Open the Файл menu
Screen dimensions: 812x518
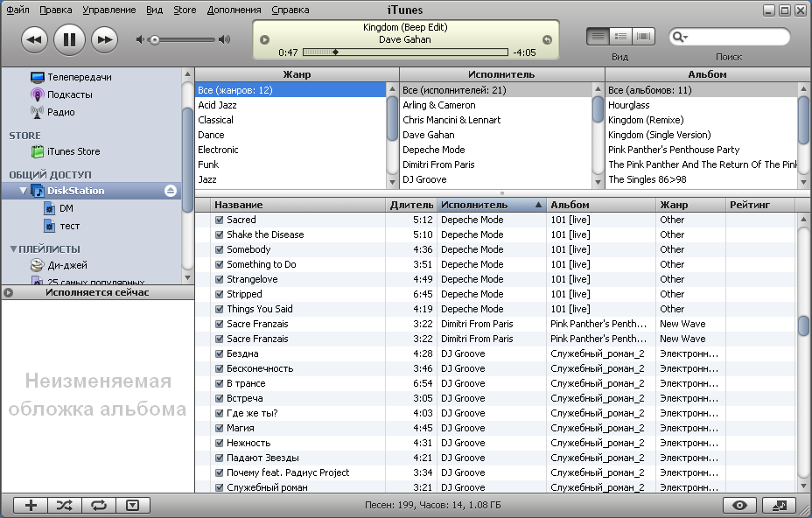(x=17, y=10)
